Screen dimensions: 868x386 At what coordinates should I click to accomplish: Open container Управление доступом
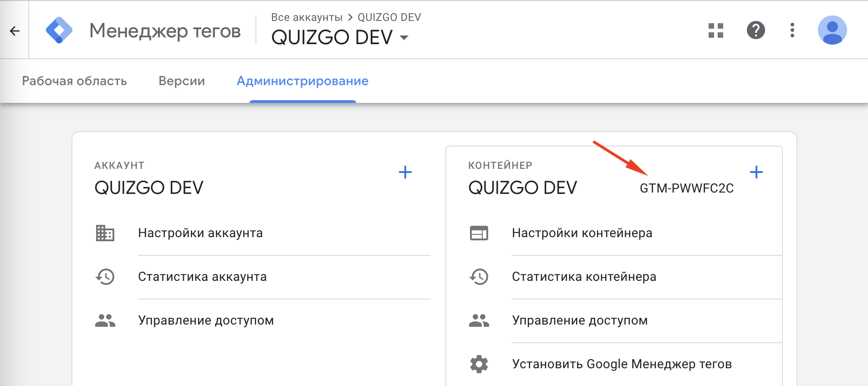pos(580,320)
